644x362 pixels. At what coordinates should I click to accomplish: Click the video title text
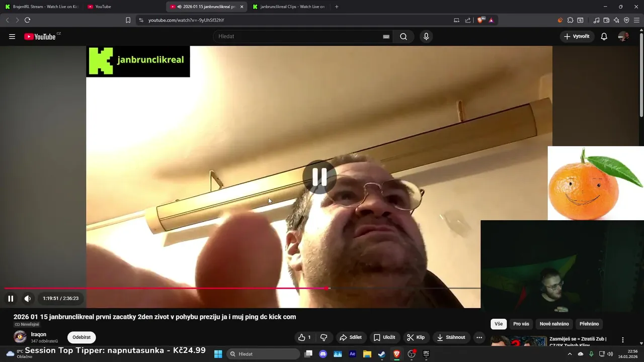[154, 317]
